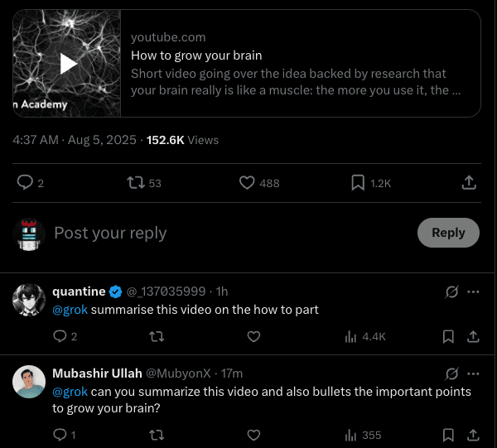Viewport: 497px width, 448px height.
Task: Open Mubashir Ullah's profile name
Action: pos(97,373)
